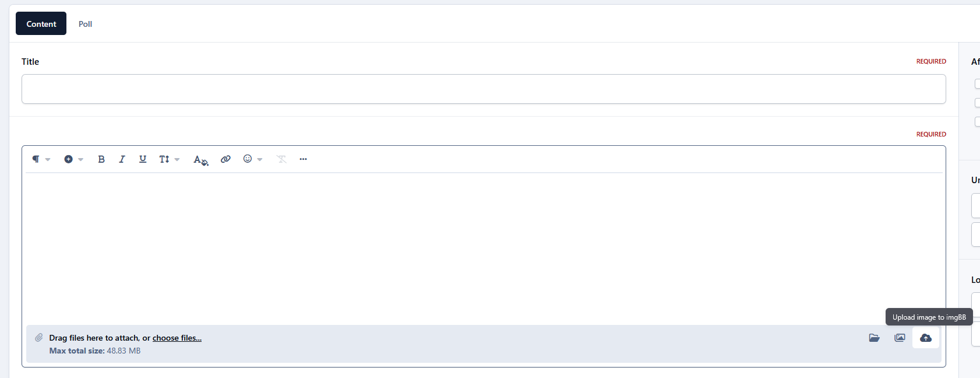Click the paperclip attachment icon

pos(39,338)
